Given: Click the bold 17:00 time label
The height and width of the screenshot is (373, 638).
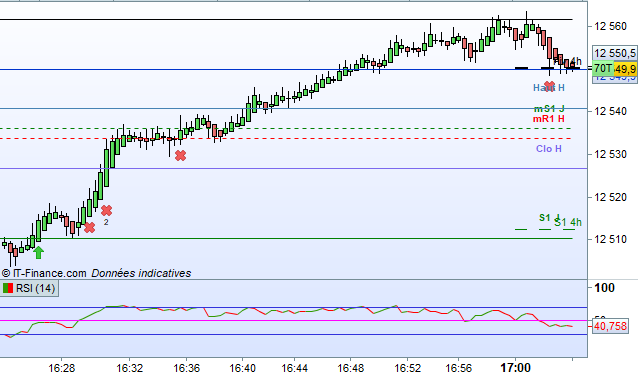Looking at the screenshot, I should coord(515,368).
